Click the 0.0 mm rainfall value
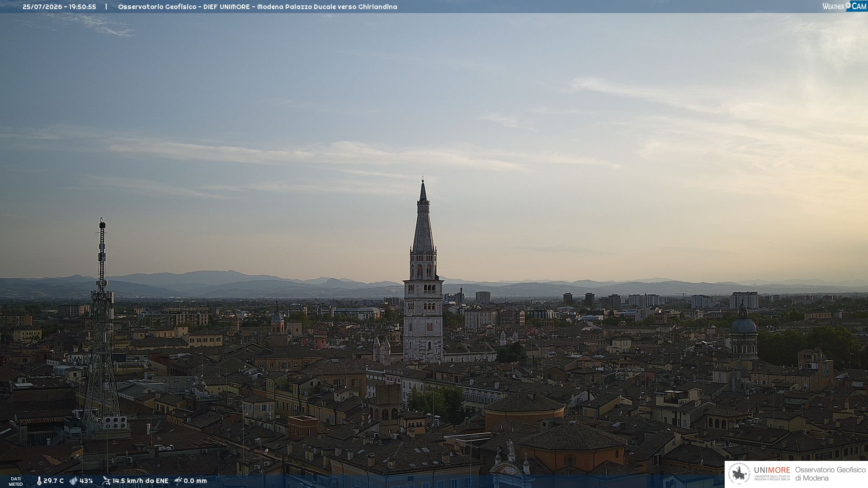Screen dimensions: 868x488 (195, 481)
